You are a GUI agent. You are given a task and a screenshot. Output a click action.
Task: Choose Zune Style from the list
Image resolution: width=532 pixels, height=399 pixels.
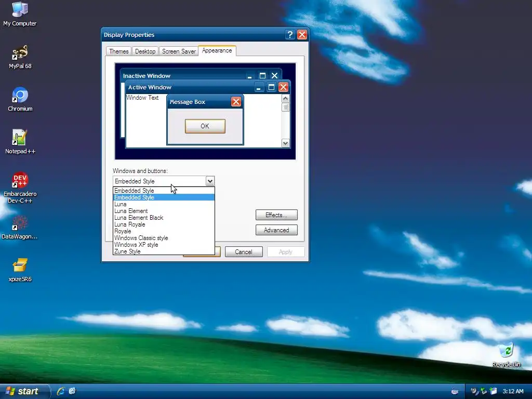pos(164,251)
